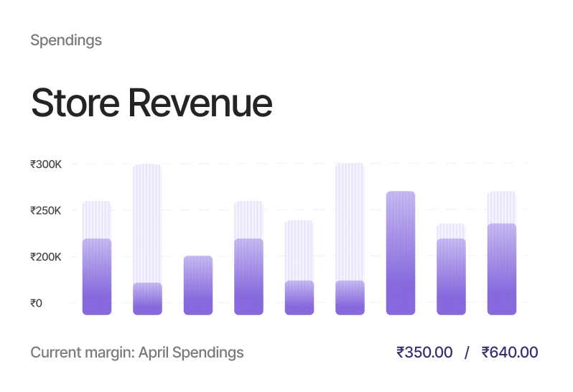Select the fourth bar's solid purple section
The width and height of the screenshot is (573, 392).
pos(248,276)
